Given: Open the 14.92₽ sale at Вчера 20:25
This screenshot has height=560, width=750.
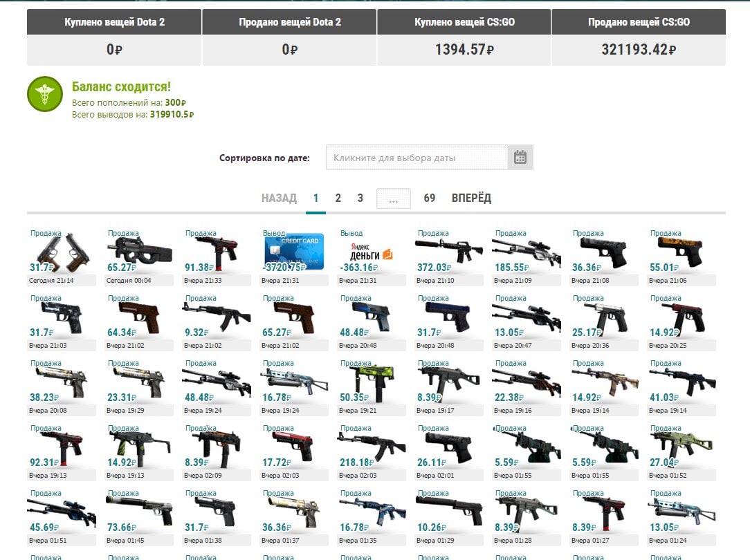Looking at the screenshot, I should 682,322.
